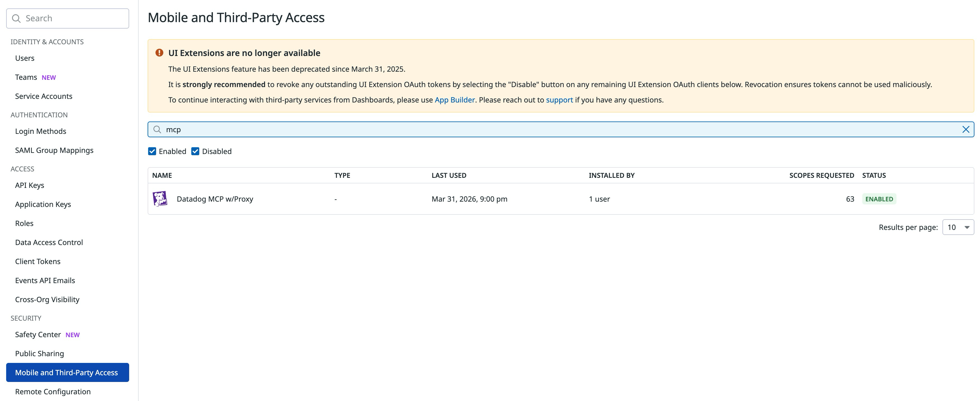Open Application Keys settings
The width and height of the screenshot is (980, 401).
click(43, 204)
